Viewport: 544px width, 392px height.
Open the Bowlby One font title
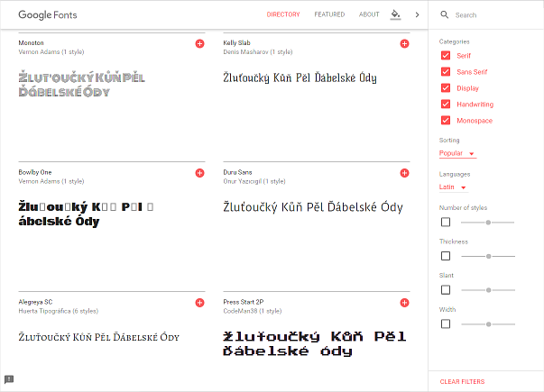(35, 172)
